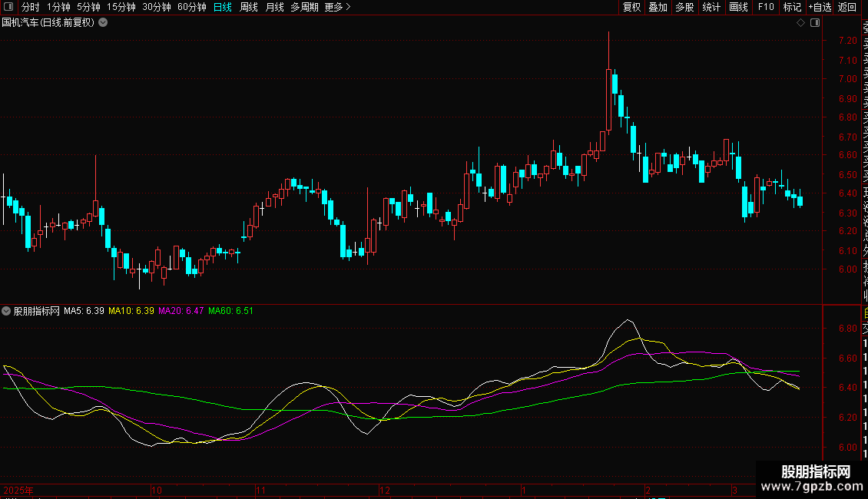Click the 标记 mark button
This screenshot has height=499, width=868.
click(x=792, y=7)
